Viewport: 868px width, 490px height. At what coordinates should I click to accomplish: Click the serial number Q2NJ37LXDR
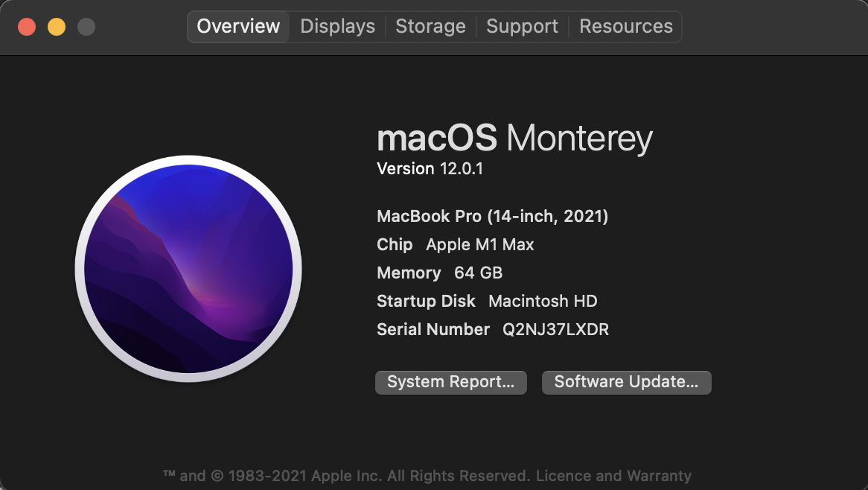click(x=555, y=329)
